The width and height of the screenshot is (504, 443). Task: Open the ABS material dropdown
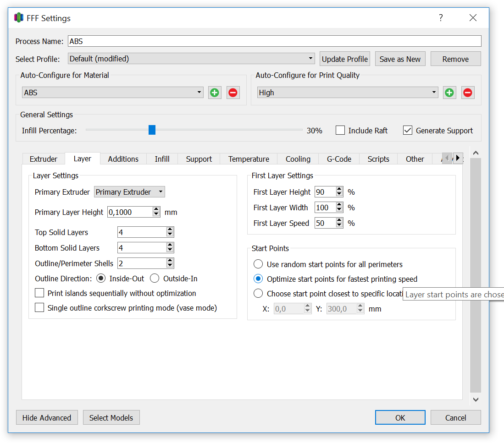click(x=113, y=93)
